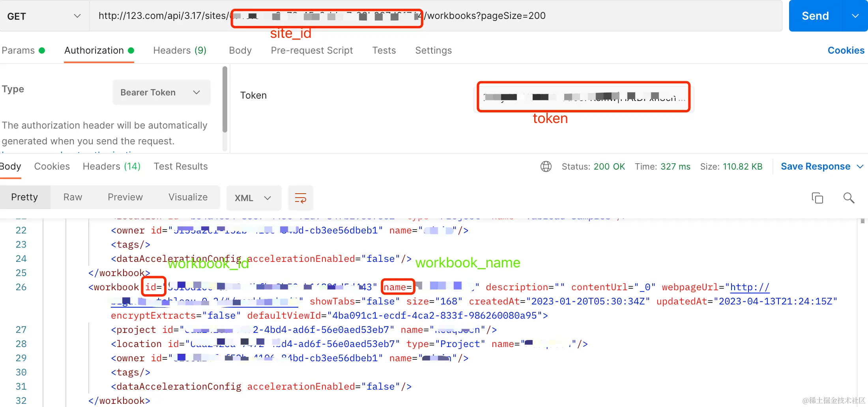Viewport: 868px width, 407px height.
Task: Click the blue Cookies link at the right
Action: point(846,50)
